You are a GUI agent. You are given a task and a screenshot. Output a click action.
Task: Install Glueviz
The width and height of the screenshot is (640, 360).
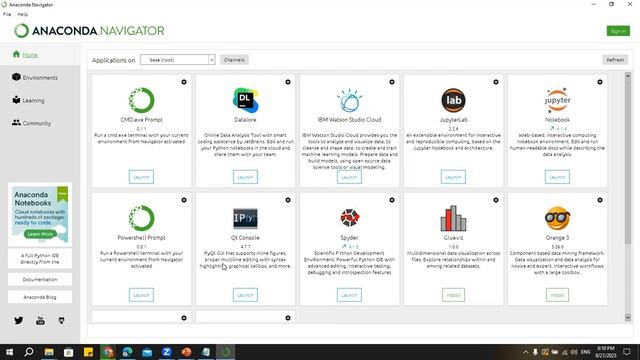[x=453, y=295]
